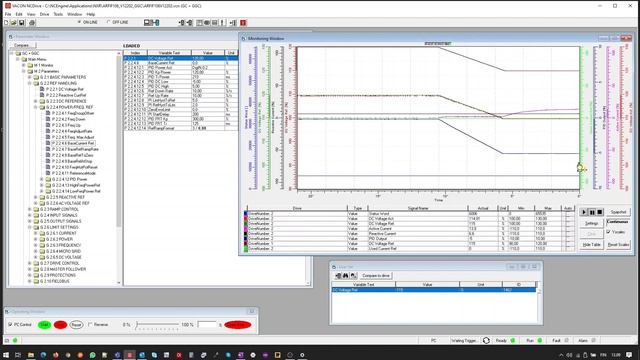Image resolution: width=640 pixels, height=360 pixels.
Task: Toggle the Y scales checkbox in Monitoring Window
Action: pyautogui.click(x=608, y=232)
